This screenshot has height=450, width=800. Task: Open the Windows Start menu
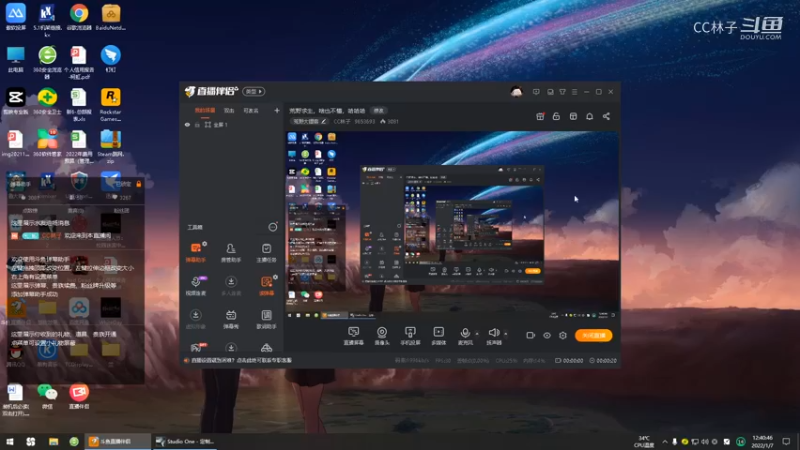point(10,441)
